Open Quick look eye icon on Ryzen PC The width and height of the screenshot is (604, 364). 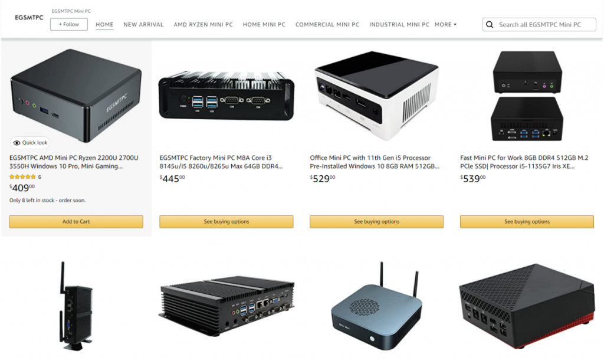(x=17, y=143)
